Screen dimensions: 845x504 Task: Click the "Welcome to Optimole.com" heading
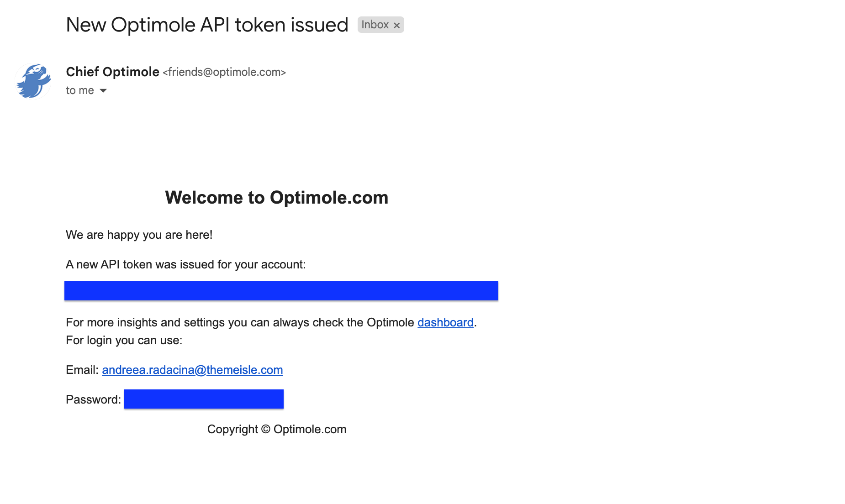point(276,198)
